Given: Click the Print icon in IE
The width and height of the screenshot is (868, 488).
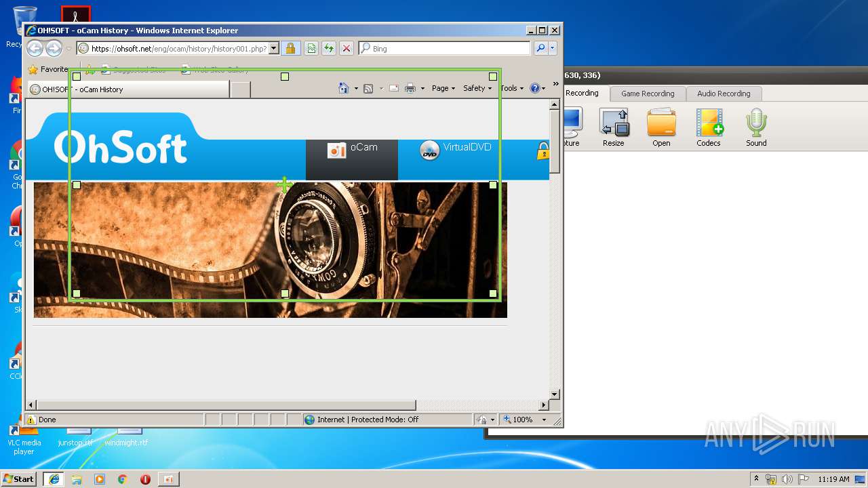Looking at the screenshot, I should point(410,88).
